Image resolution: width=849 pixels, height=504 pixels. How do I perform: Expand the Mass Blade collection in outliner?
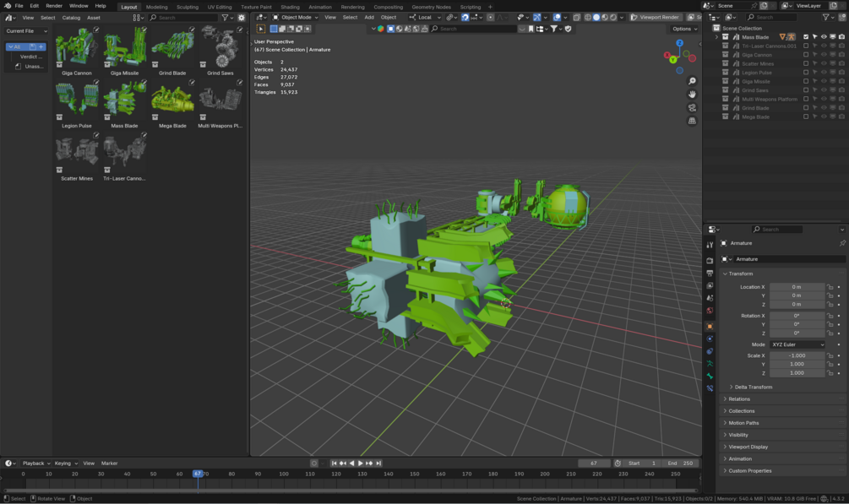pyautogui.click(x=716, y=37)
